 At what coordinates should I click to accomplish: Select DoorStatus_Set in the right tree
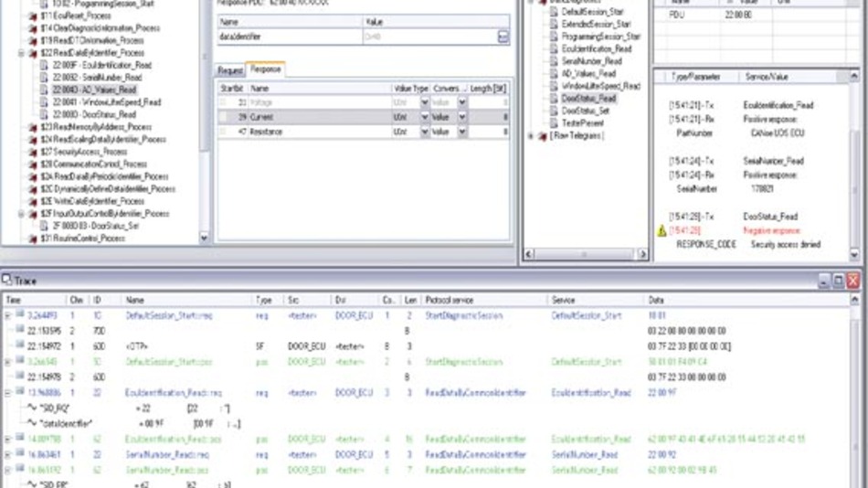pos(588,111)
